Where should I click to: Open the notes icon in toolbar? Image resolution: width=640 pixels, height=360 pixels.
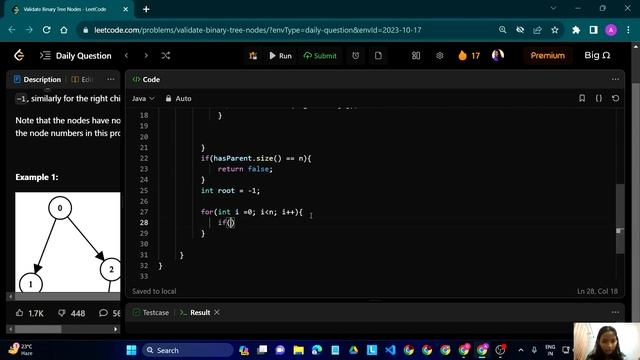(x=378, y=56)
